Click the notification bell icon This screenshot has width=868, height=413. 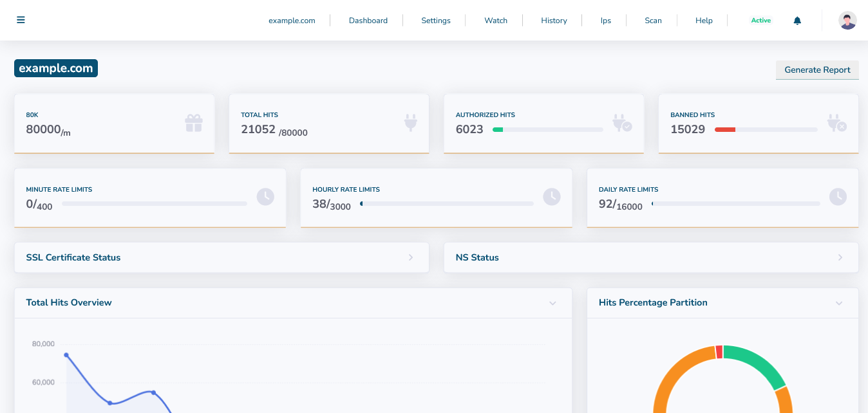797,21
